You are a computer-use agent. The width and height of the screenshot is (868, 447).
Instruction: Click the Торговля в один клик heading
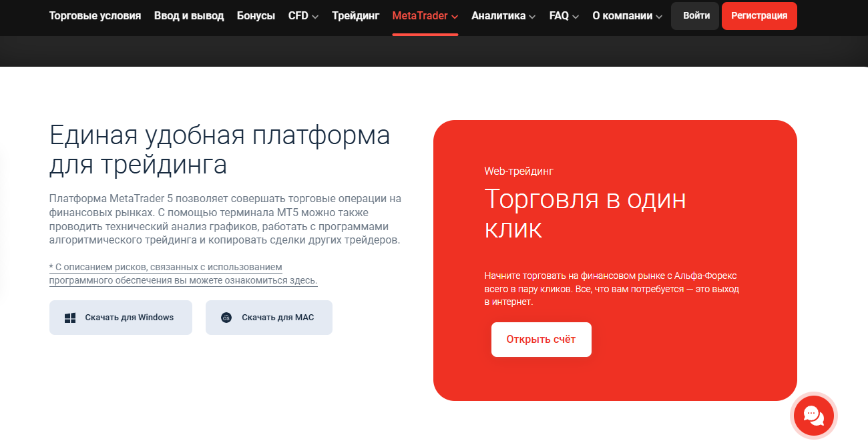(x=585, y=214)
